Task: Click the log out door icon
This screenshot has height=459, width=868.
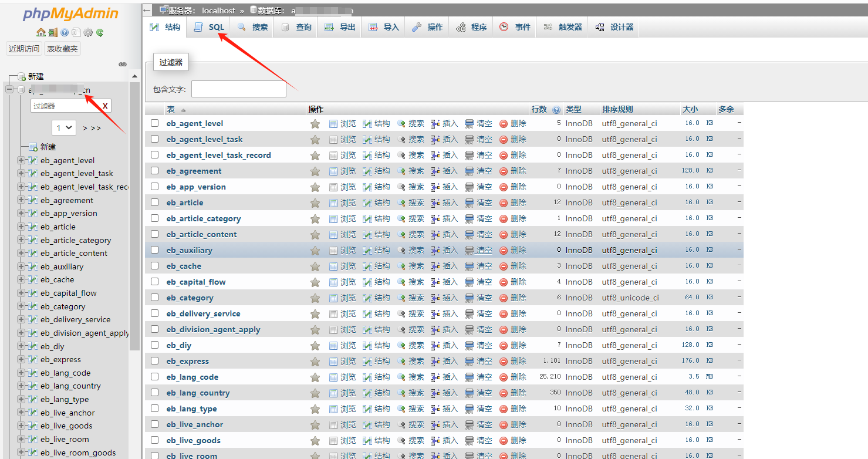Action: coord(53,33)
